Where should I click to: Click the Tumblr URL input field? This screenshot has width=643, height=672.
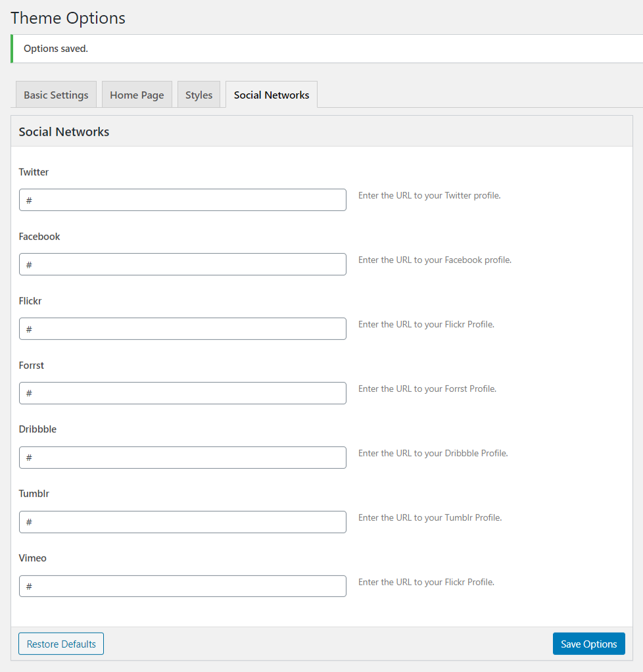[183, 522]
